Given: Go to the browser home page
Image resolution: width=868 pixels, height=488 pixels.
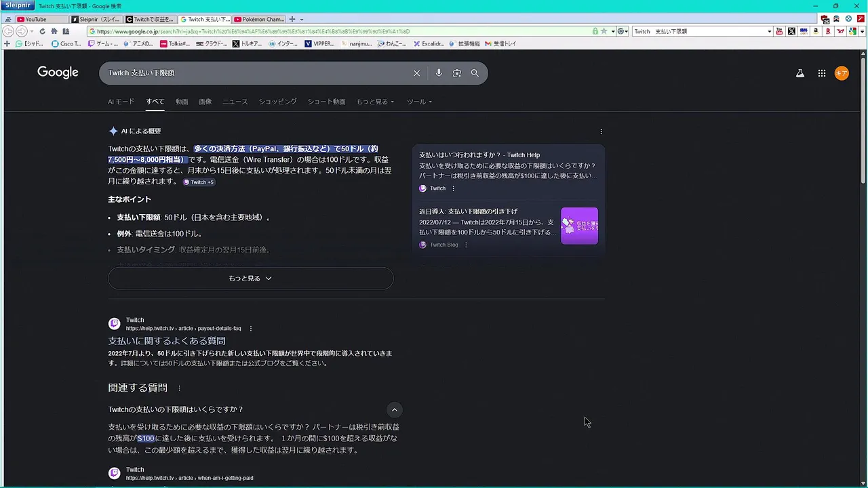Looking at the screenshot, I should [x=54, y=31].
